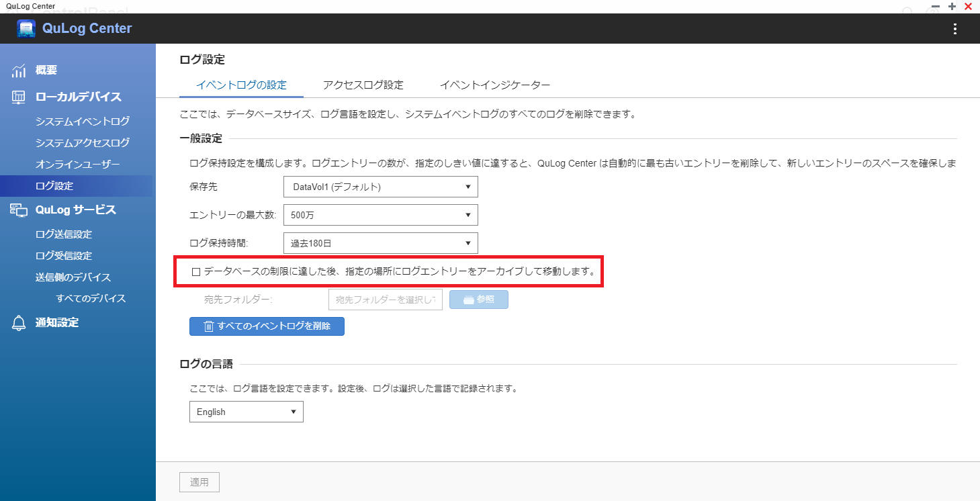Switch to イベントログの設定 tab
This screenshot has height=501, width=980.
coord(241,85)
